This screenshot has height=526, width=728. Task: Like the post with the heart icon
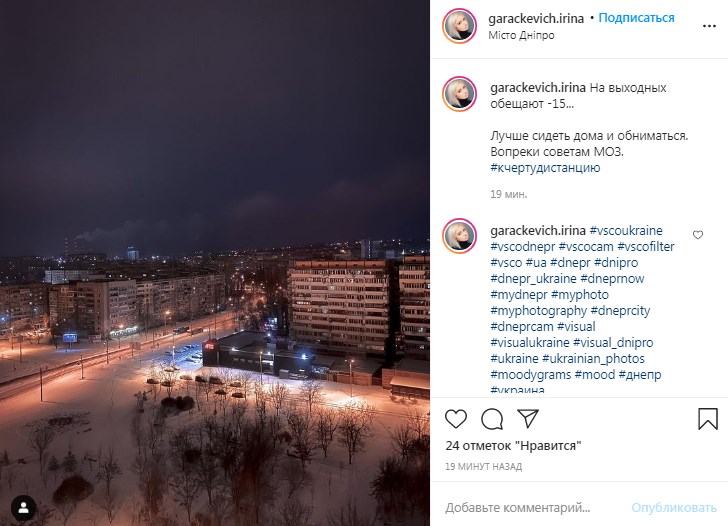point(456,419)
